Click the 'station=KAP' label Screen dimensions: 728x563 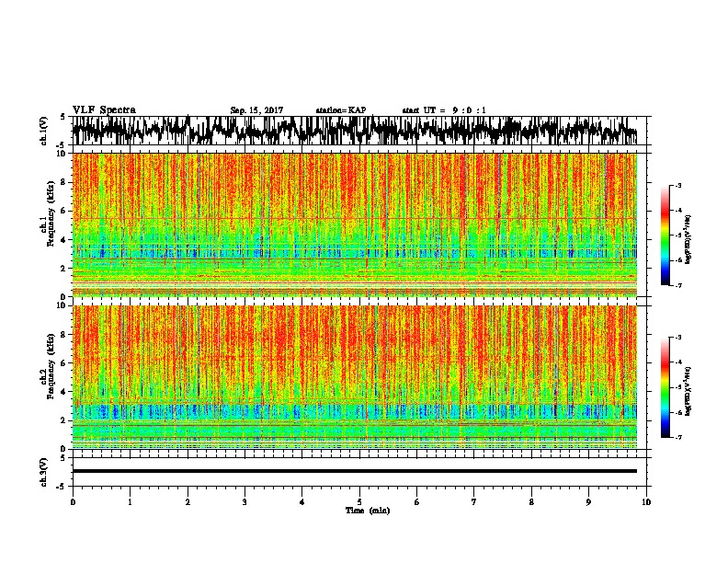click(x=341, y=110)
